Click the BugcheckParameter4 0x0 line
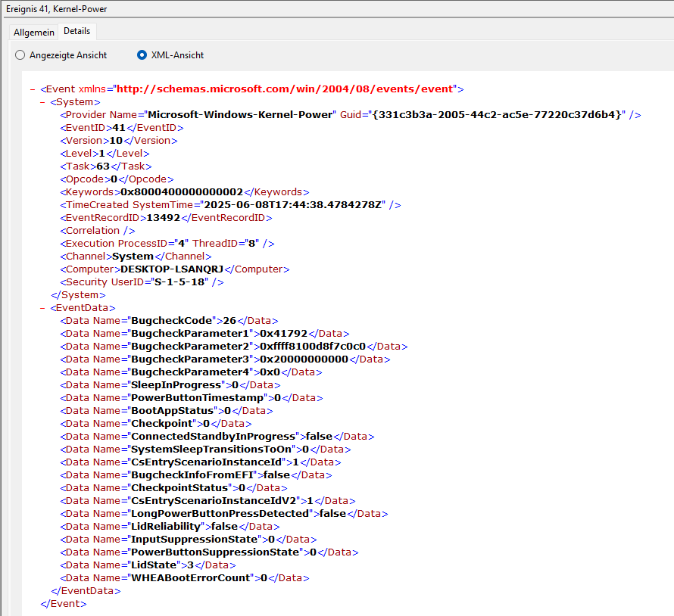 191,372
